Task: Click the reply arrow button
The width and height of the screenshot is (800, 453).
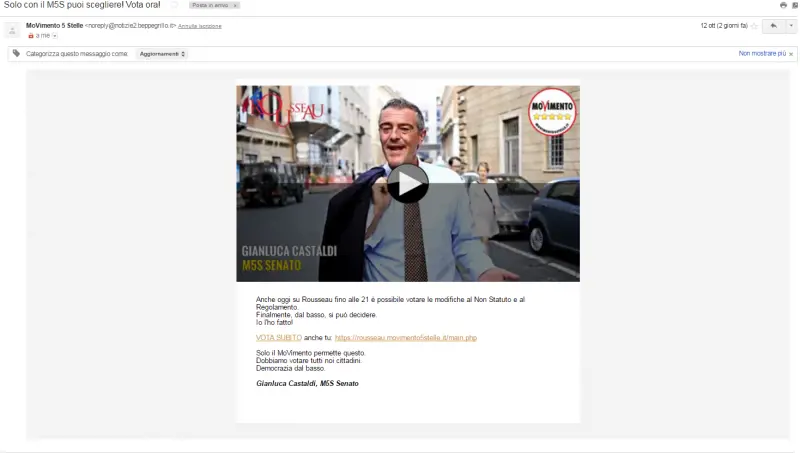Action: pyautogui.click(x=773, y=26)
